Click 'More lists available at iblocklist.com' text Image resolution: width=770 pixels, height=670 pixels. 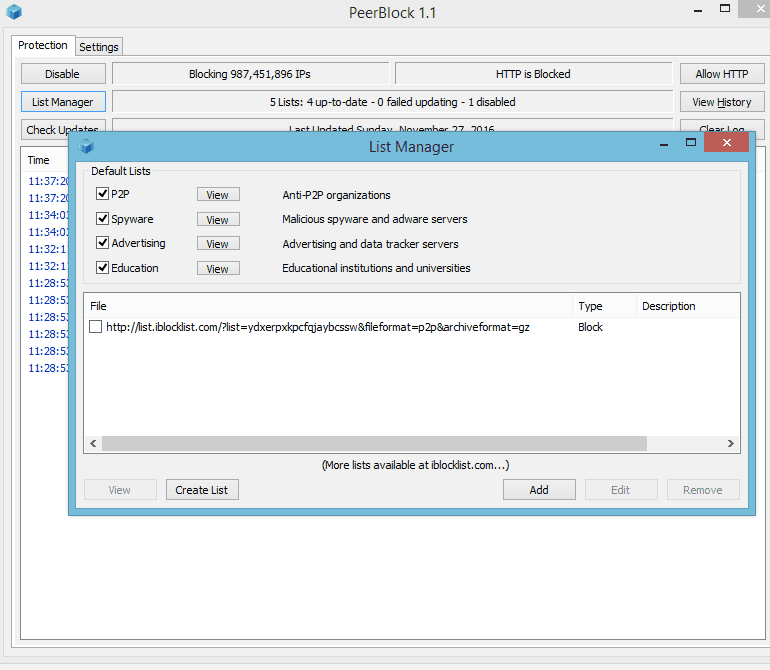coord(415,465)
